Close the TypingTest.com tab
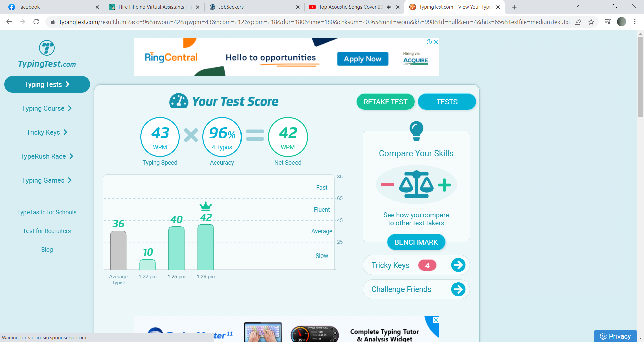This screenshot has height=342, width=644. [x=498, y=7]
